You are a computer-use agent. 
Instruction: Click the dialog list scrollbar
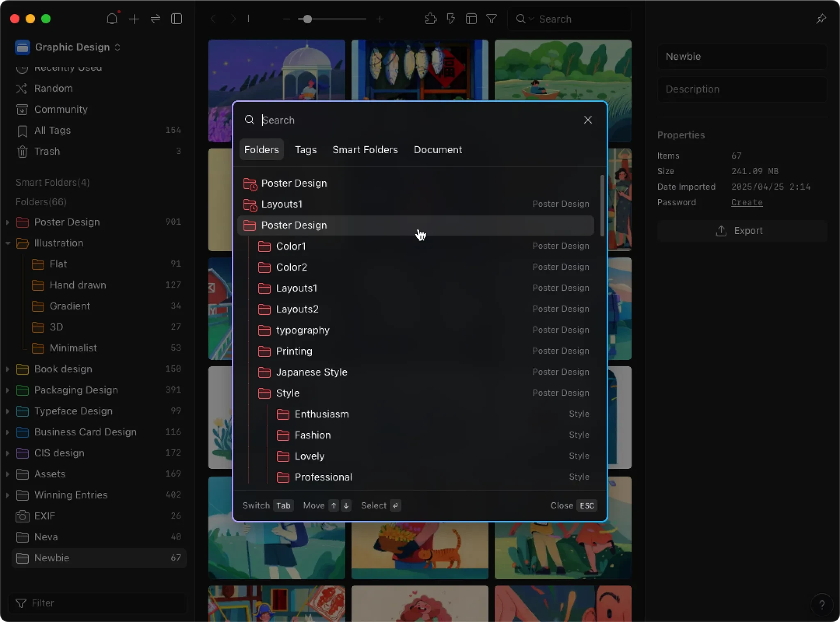point(602,205)
